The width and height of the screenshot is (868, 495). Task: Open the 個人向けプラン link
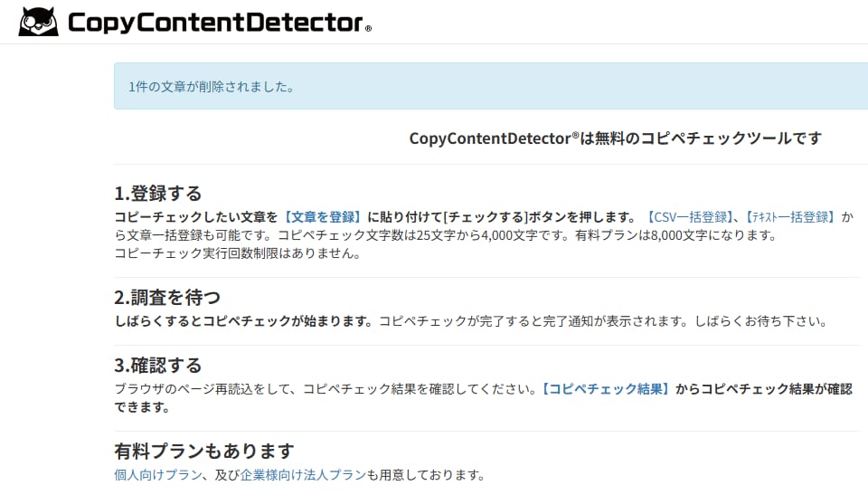click(x=158, y=475)
